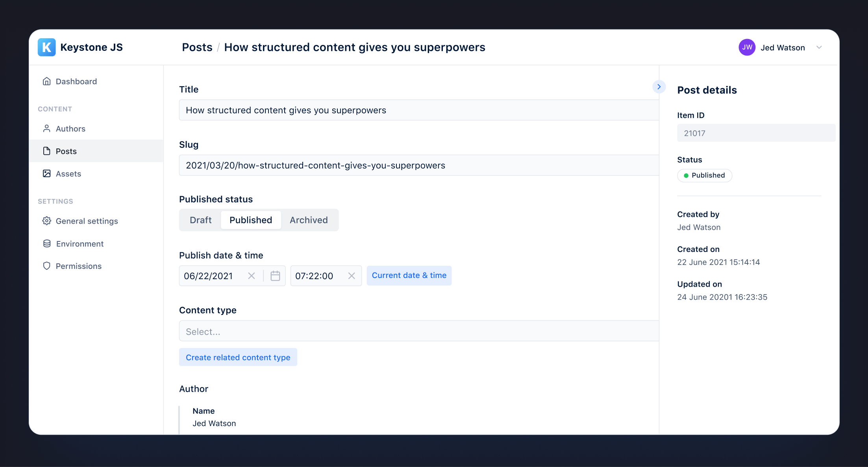868x467 pixels.
Task: Clear the 06/22/2021 date with the X
Action: tap(251, 276)
